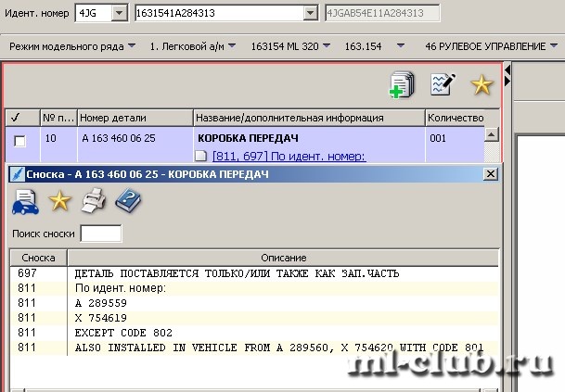Expand the 1631541A284313 ident number dropdown

click(x=310, y=13)
